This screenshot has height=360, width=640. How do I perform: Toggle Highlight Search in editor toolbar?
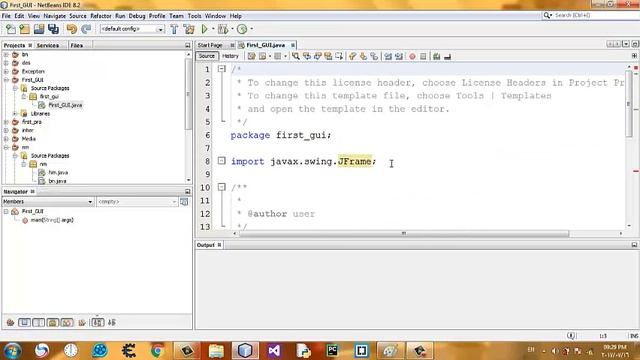pos(328,56)
